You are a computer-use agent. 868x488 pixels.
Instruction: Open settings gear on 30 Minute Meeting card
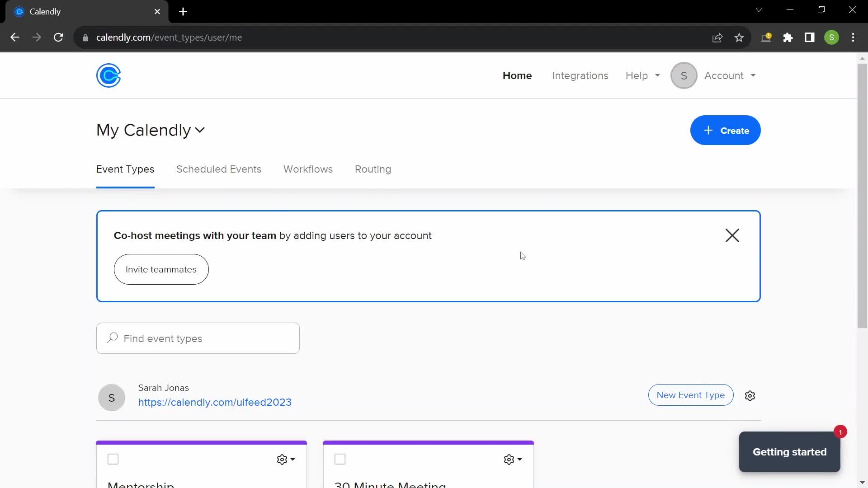pyautogui.click(x=510, y=459)
